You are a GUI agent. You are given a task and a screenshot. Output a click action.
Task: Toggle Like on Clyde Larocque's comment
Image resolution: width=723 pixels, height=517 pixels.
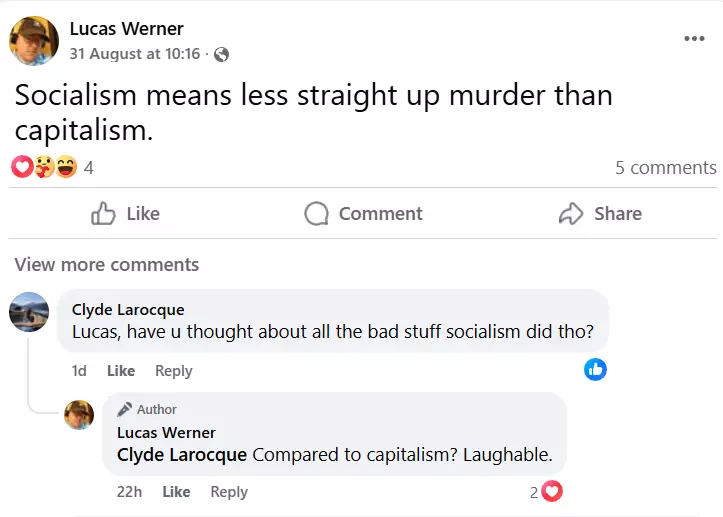click(x=121, y=371)
